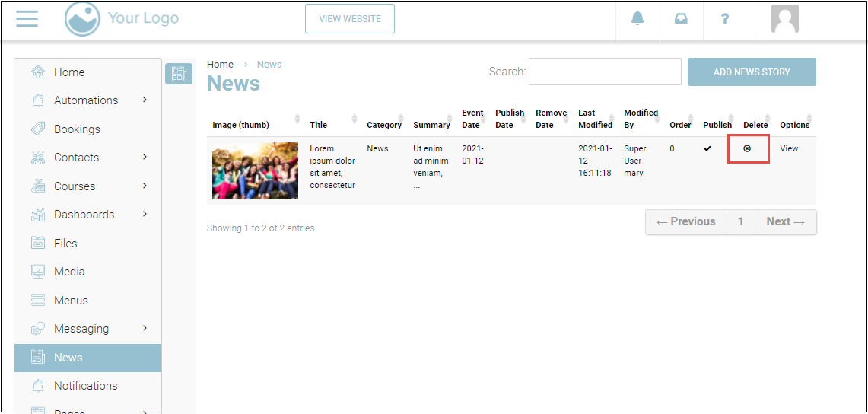The image size is (868, 414).
Task: Click the Bookings tag icon in sidebar
Action: pyautogui.click(x=38, y=129)
